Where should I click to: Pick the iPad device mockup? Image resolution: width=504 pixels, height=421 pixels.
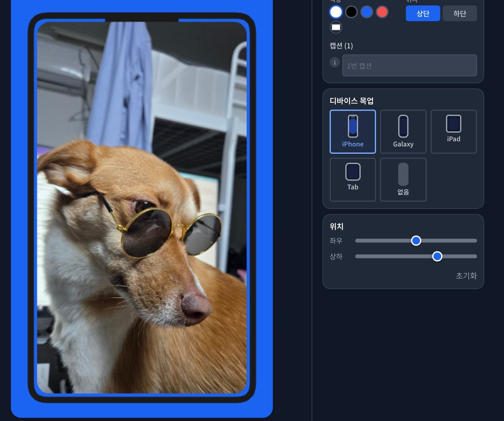pos(453,132)
